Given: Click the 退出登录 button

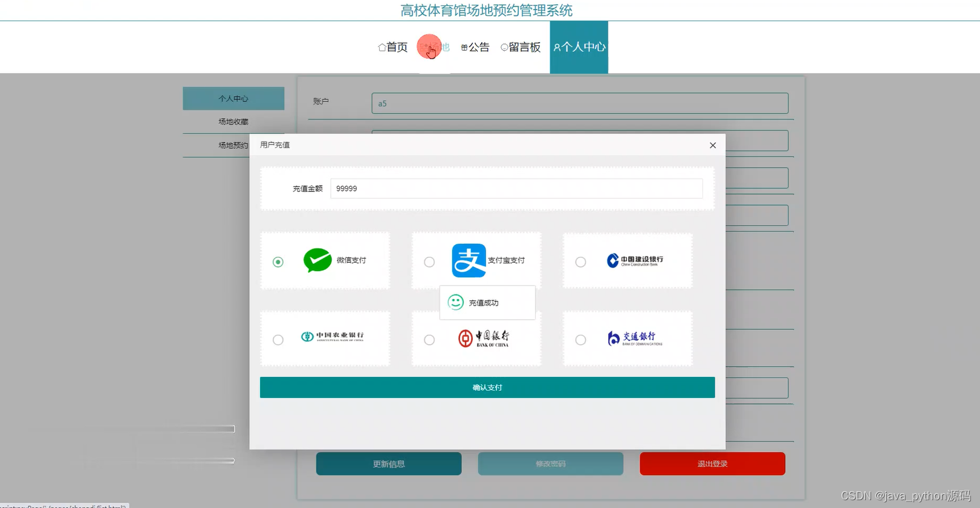Looking at the screenshot, I should 713,464.
